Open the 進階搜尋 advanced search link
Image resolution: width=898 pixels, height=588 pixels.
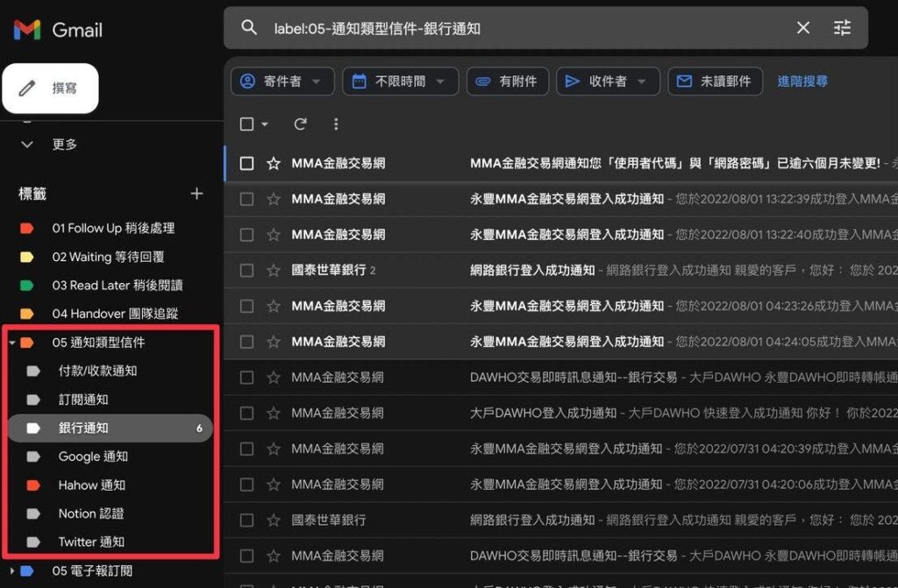click(x=802, y=81)
